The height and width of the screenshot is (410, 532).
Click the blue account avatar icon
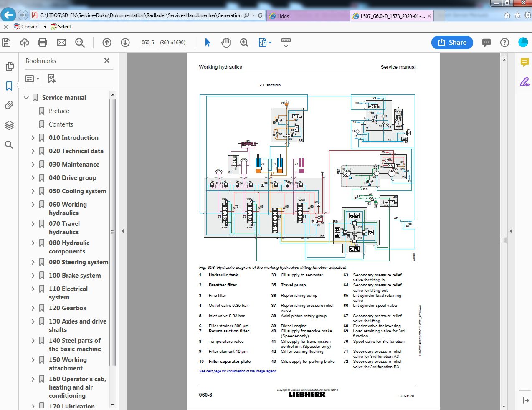pyautogui.click(x=523, y=42)
